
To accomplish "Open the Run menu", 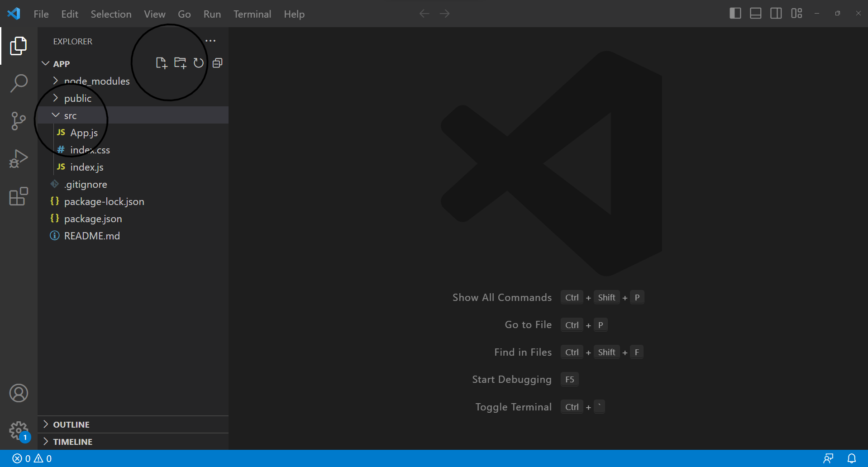I will tap(212, 14).
